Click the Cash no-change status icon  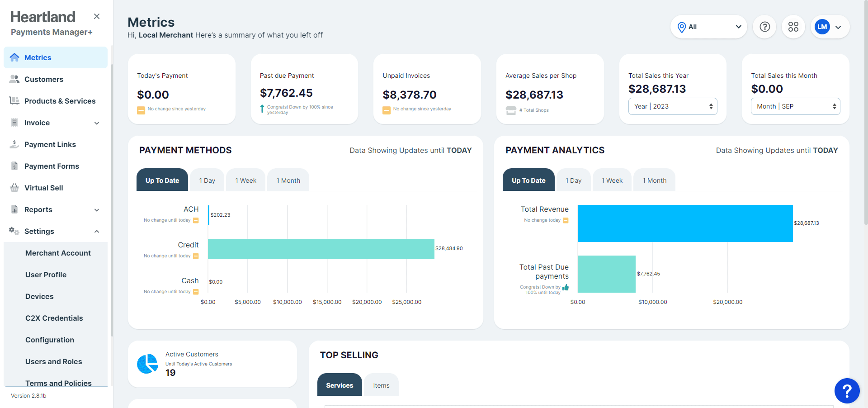196,292
